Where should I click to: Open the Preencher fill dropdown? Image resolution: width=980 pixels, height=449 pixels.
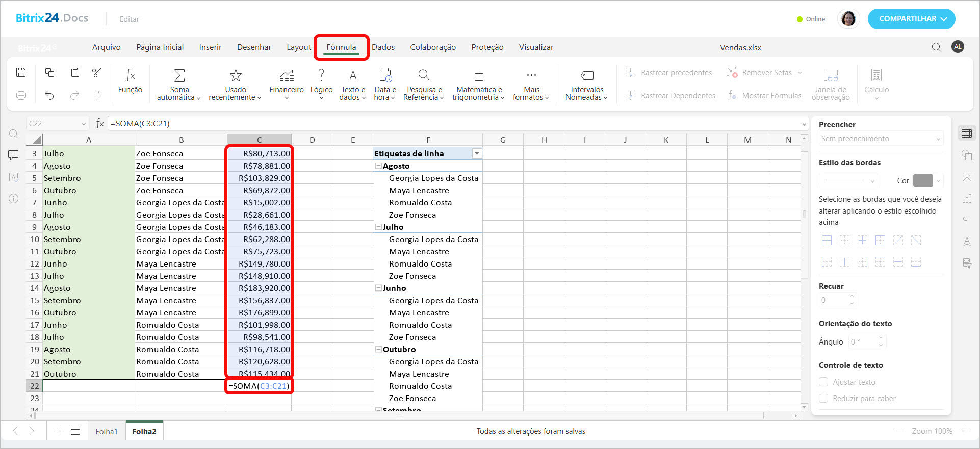point(881,139)
